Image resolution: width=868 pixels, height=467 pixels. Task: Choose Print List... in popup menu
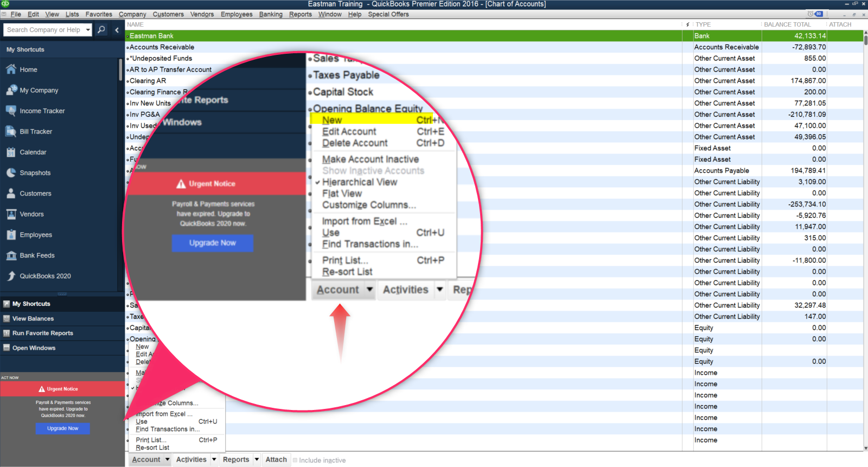pyautogui.click(x=176, y=440)
